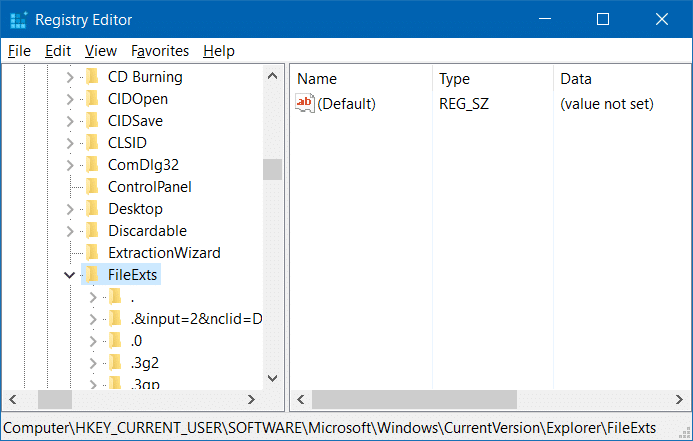Click the tree pane scroll up arrow

tap(273, 76)
